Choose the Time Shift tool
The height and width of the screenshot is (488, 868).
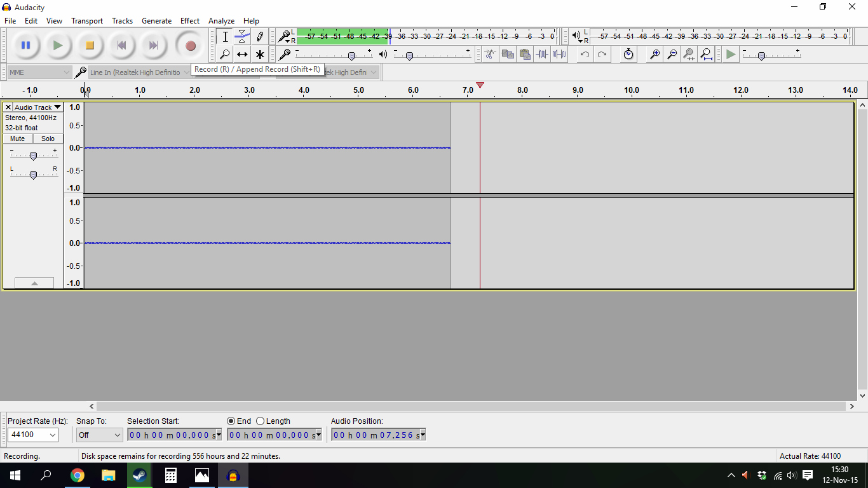tap(242, 55)
